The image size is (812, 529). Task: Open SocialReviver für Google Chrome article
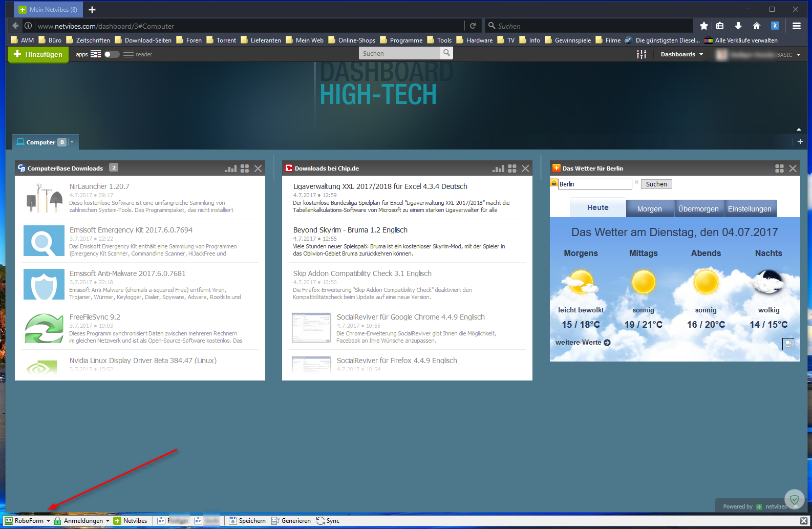pyautogui.click(x=411, y=317)
